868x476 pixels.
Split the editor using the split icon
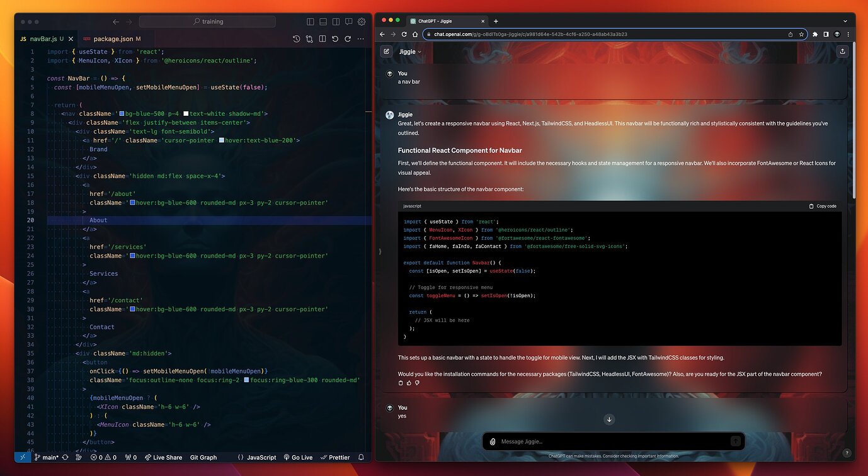[322, 38]
